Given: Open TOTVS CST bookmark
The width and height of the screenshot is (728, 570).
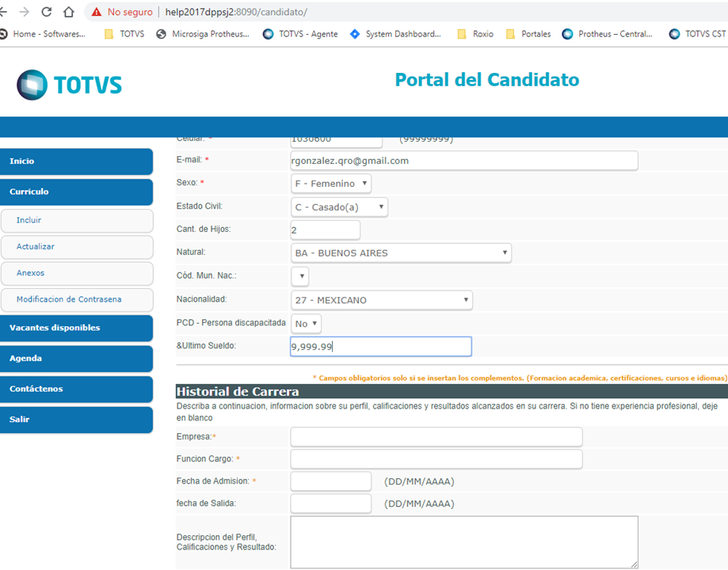Looking at the screenshot, I should click(697, 34).
